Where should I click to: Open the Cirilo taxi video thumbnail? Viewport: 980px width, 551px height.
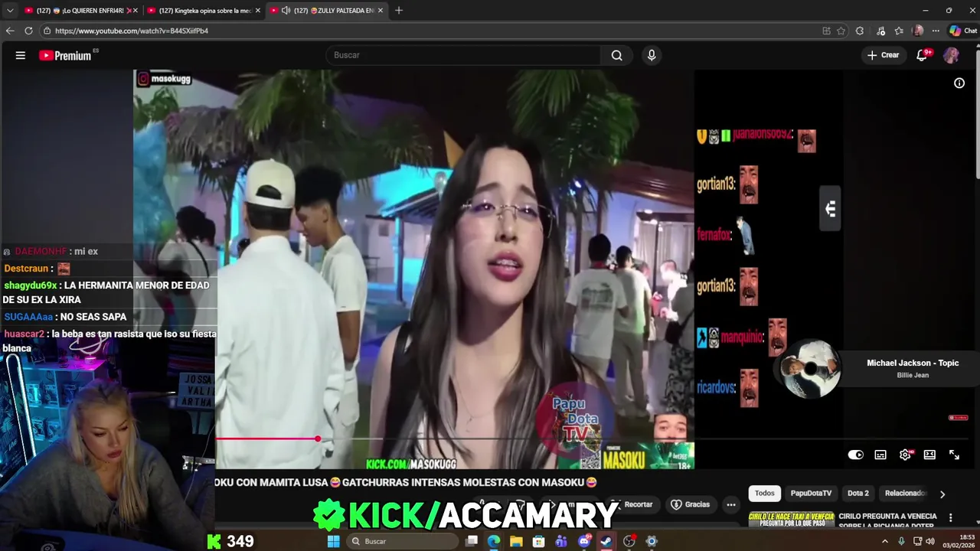pyautogui.click(x=792, y=520)
